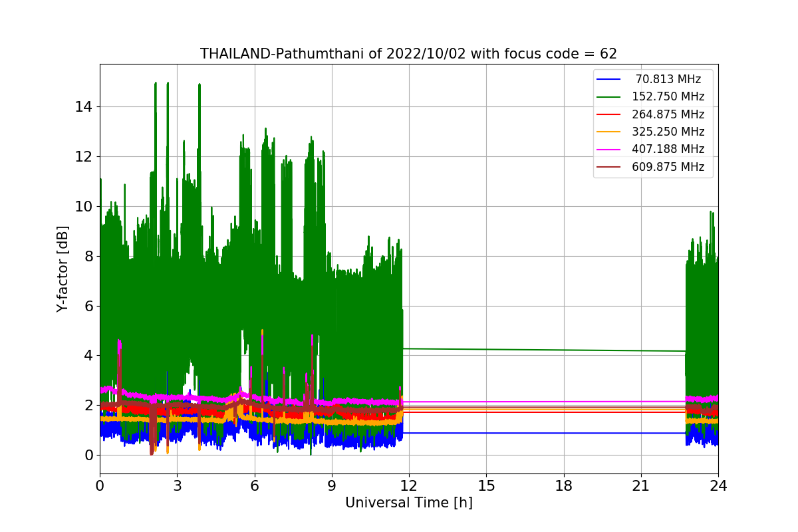Click the Universal Time [h] axis label

tap(409, 503)
